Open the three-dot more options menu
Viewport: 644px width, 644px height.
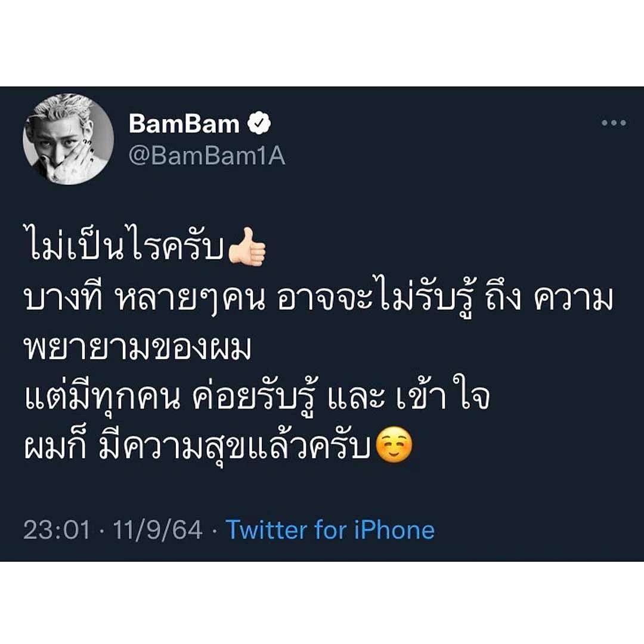point(614,122)
